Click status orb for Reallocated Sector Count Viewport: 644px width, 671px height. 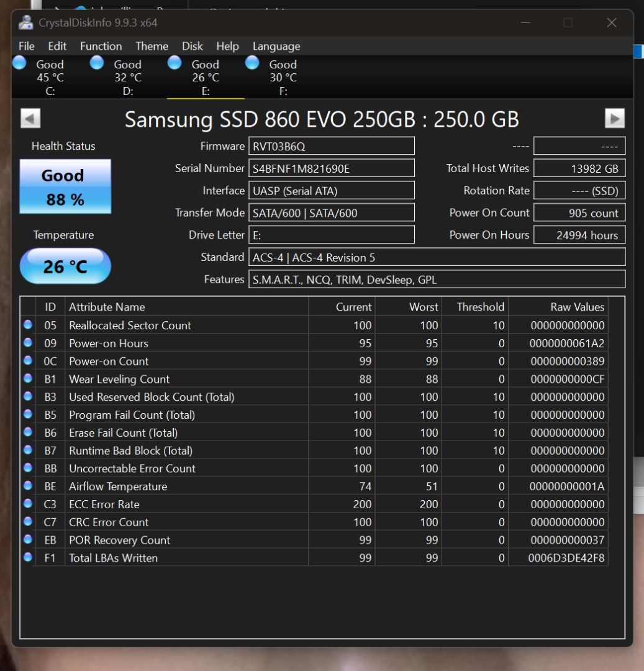(28, 324)
